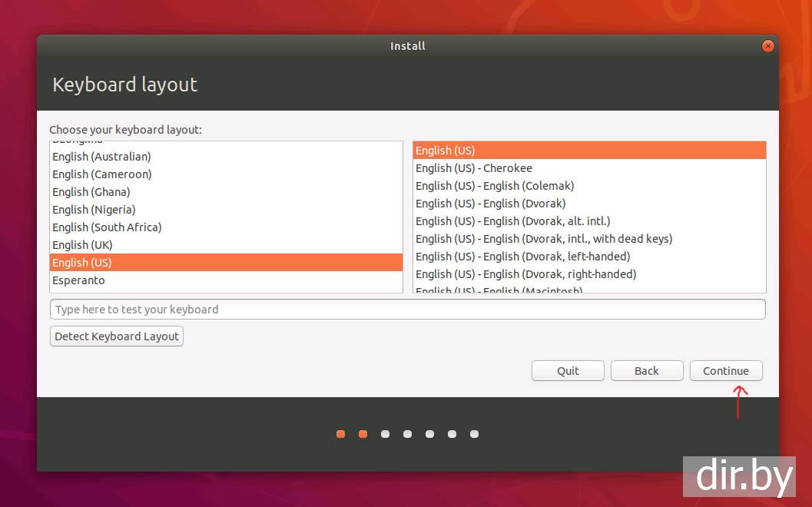Image resolution: width=812 pixels, height=507 pixels.
Task: Pick English (US) - English (Colemak)
Action: click(589, 185)
